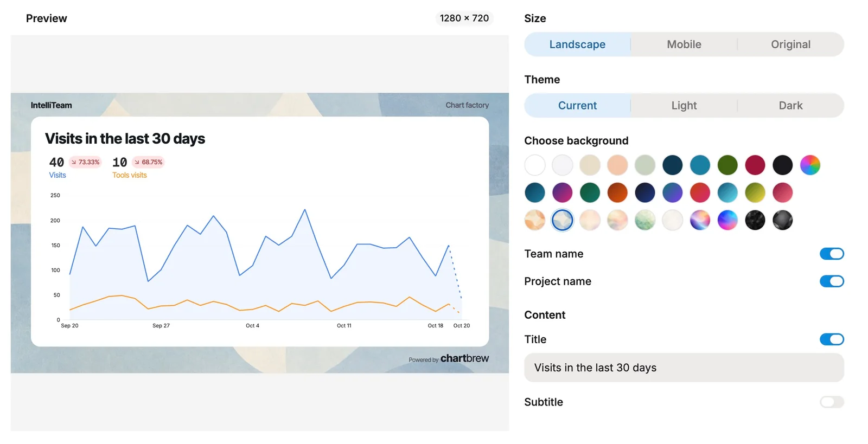
Task: Choose the bright red gradient swatch
Action: [700, 192]
